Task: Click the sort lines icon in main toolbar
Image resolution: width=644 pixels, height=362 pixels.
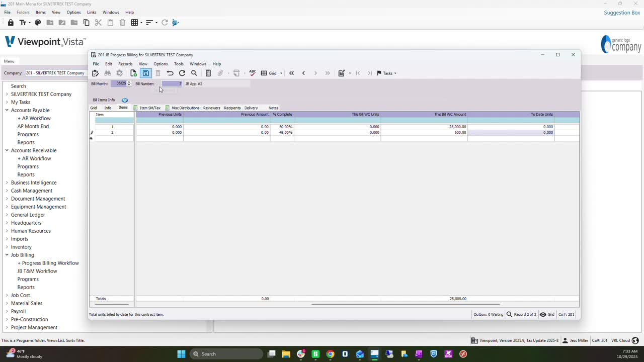Action: click(149, 23)
